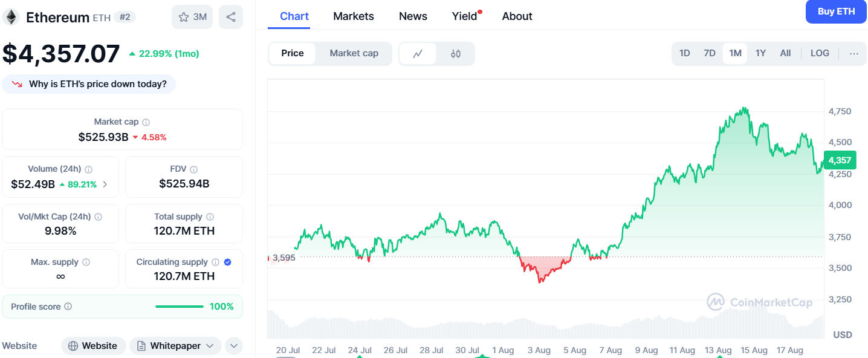Image resolution: width=868 pixels, height=358 pixels.
Task: Expand the Whitepaper dropdown
Action: (175, 346)
